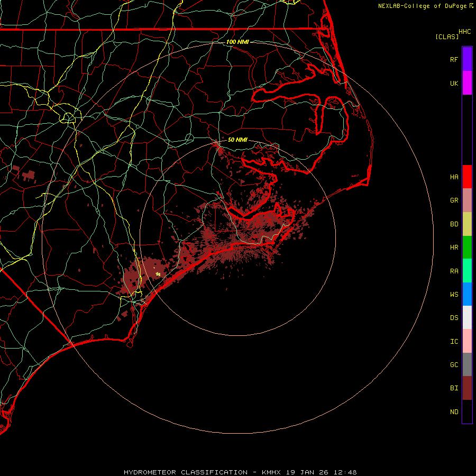
Task: Click the RF purple legend swatch
Action: coord(467,59)
